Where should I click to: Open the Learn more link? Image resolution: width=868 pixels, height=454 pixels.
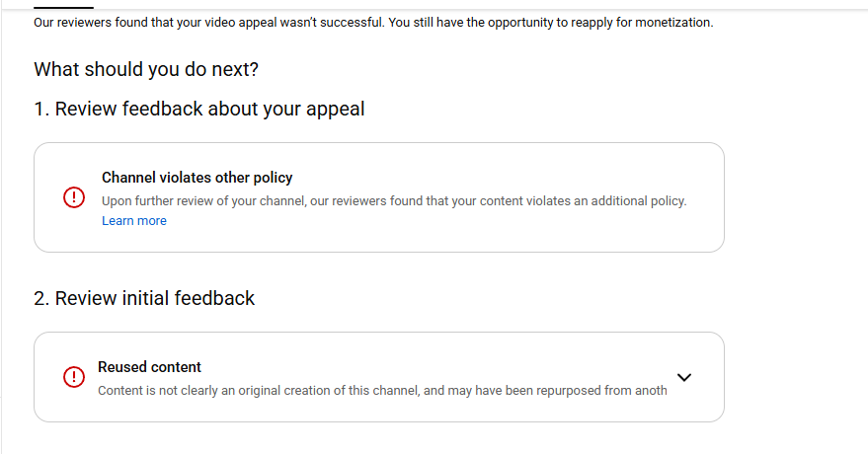(134, 221)
